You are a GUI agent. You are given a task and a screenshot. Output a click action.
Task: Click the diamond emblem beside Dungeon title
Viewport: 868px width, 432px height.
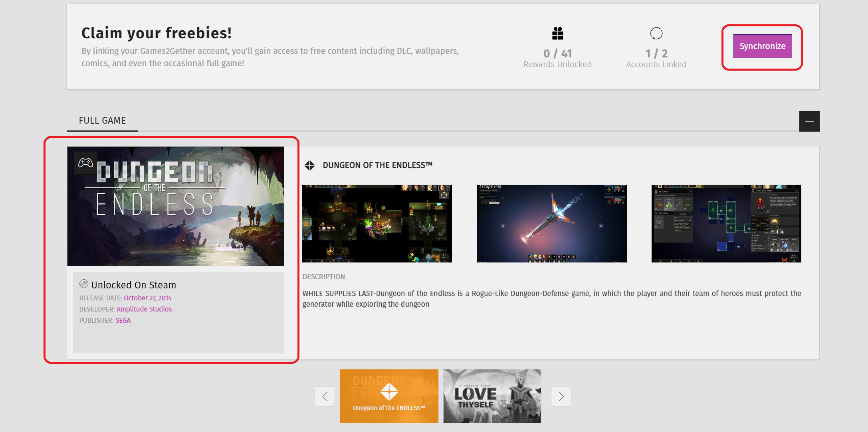click(x=310, y=165)
